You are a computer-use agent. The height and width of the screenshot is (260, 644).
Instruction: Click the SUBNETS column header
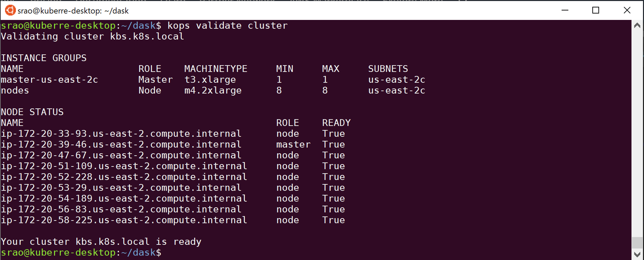point(388,69)
